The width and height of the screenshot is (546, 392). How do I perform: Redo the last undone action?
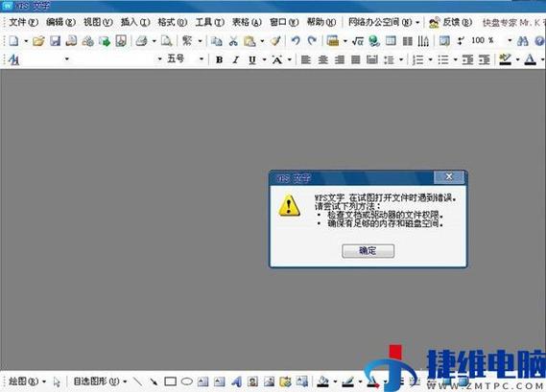312,41
